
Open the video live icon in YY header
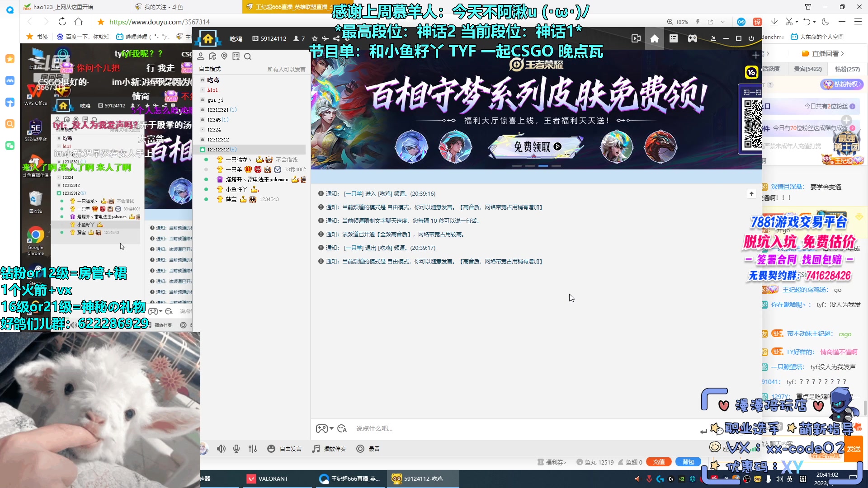point(636,39)
